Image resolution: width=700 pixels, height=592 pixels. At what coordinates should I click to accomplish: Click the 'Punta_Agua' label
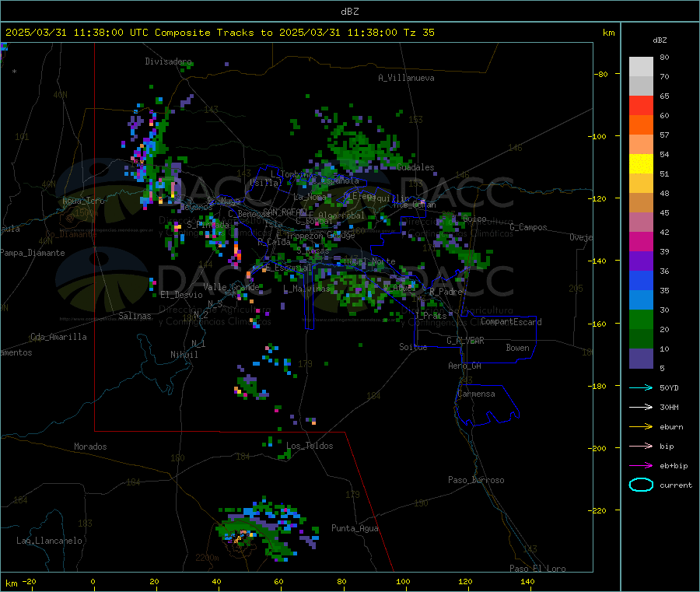pyautogui.click(x=355, y=529)
